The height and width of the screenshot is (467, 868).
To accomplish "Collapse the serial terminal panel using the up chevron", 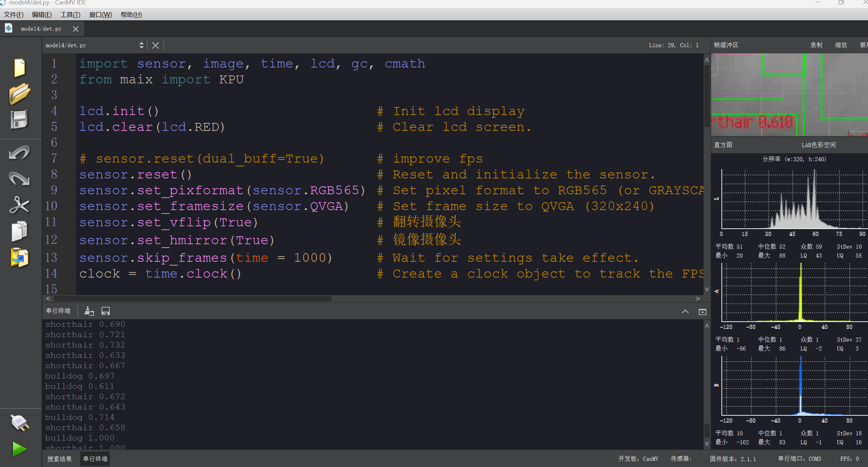I will tap(685, 312).
